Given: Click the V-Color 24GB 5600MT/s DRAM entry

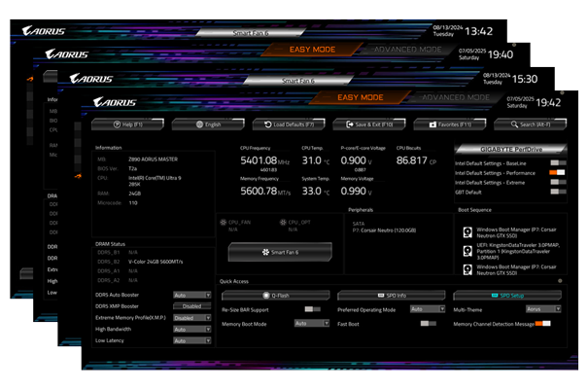Looking at the screenshot, I should coord(156,262).
